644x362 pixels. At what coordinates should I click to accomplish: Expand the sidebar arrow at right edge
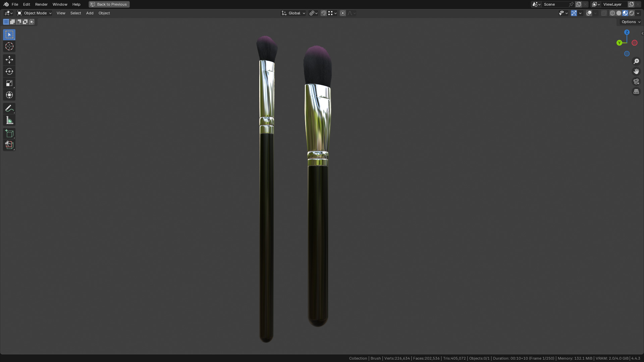642,34
